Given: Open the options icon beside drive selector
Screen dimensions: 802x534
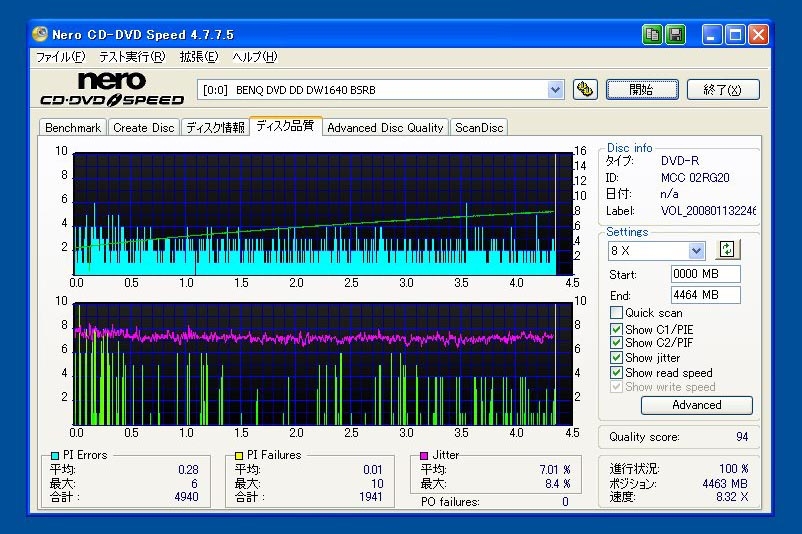Looking at the screenshot, I should point(585,90).
